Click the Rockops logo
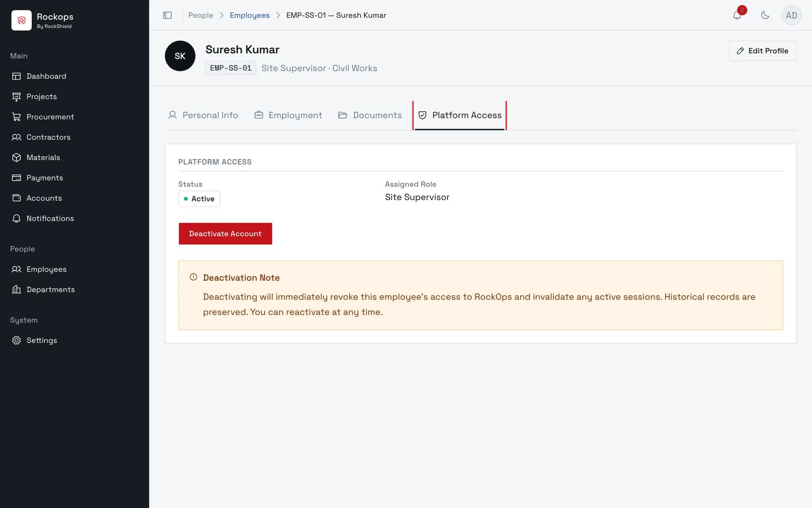The height and width of the screenshot is (508, 812). tap(22, 20)
